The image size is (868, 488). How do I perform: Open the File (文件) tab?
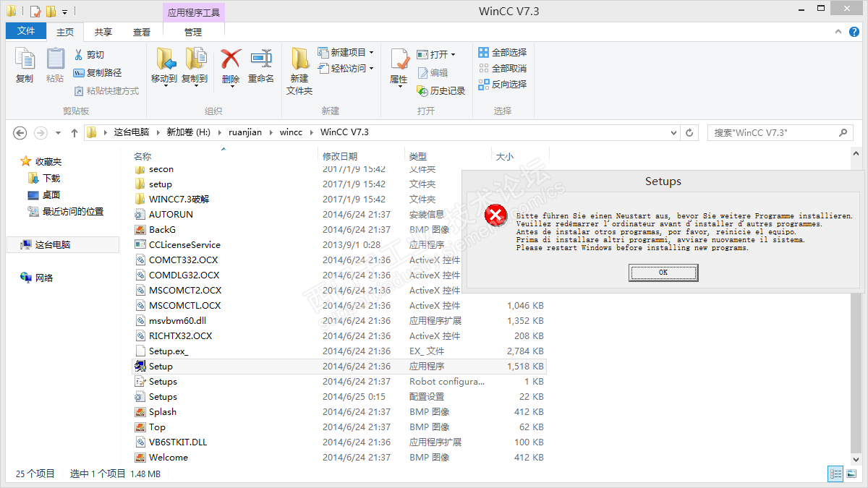pyautogui.click(x=26, y=31)
